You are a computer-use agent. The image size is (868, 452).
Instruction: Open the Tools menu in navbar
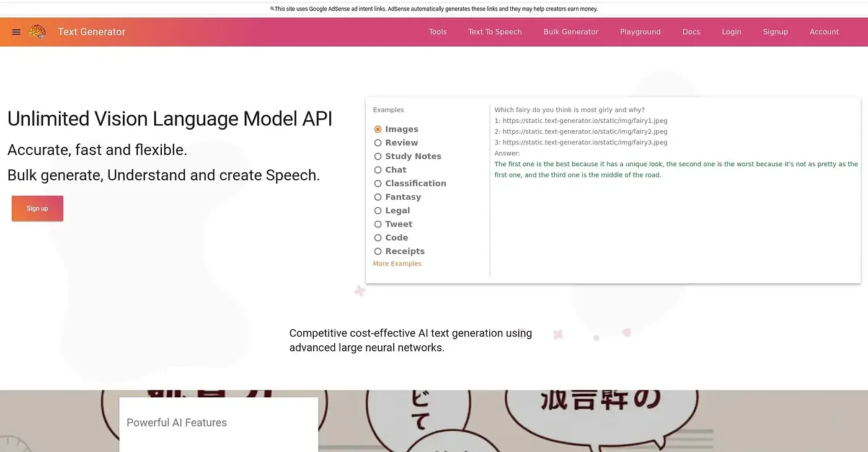tap(438, 32)
